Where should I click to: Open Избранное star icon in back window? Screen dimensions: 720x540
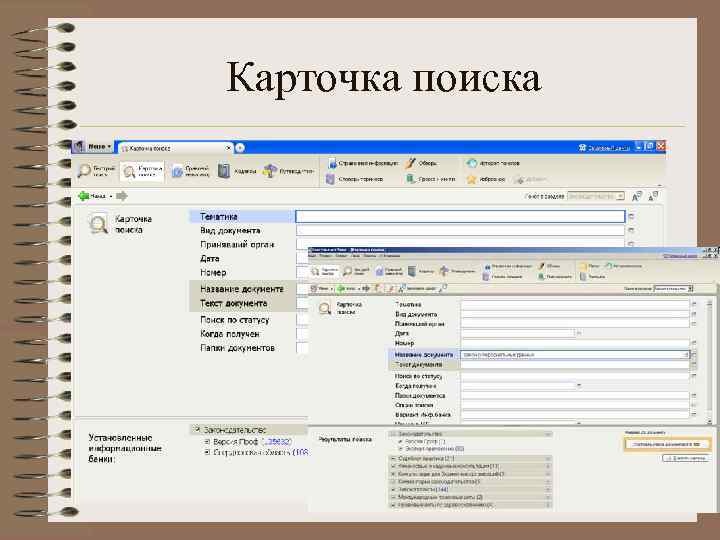471,179
